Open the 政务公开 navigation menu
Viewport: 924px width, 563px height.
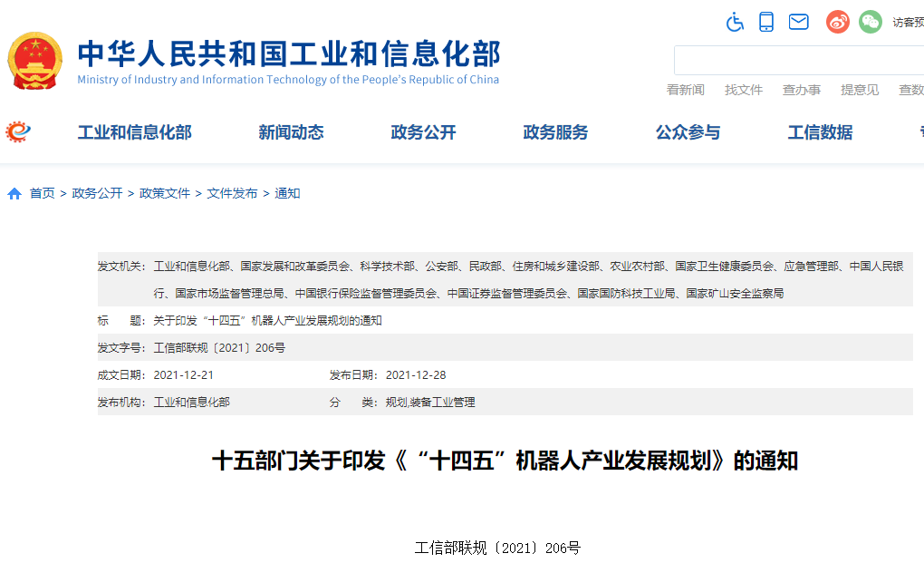coord(423,132)
